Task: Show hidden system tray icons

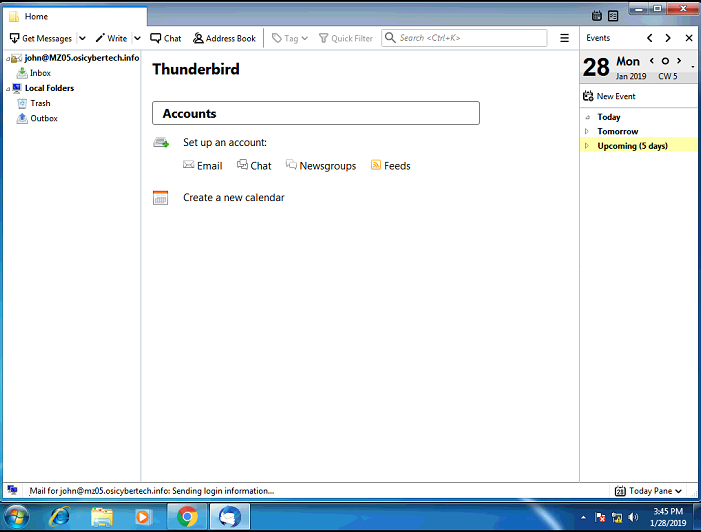Action: click(x=583, y=518)
